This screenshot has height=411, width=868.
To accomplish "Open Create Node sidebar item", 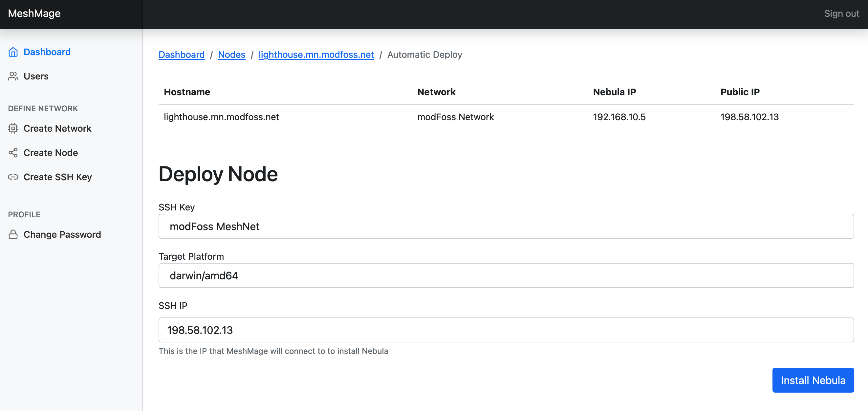I will tap(51, 153).
